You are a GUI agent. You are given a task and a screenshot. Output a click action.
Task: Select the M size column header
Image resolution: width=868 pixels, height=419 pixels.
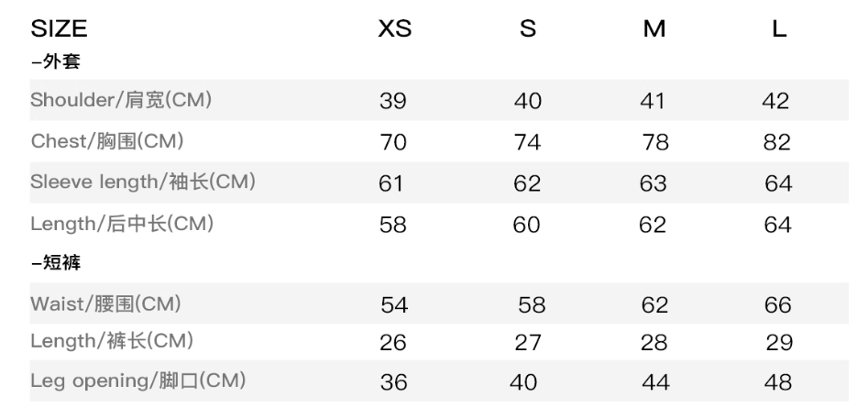(654, 29)
